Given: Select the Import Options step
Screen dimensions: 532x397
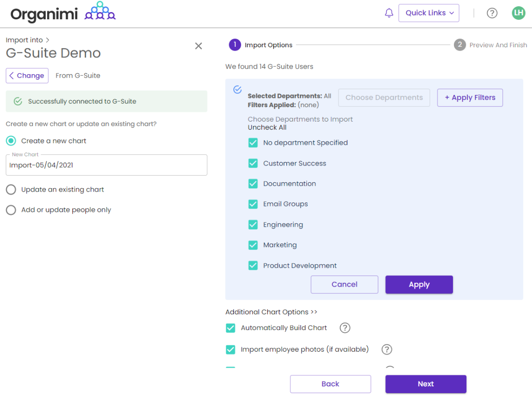Looking at the screenshot, I should [x=261, y=45].
